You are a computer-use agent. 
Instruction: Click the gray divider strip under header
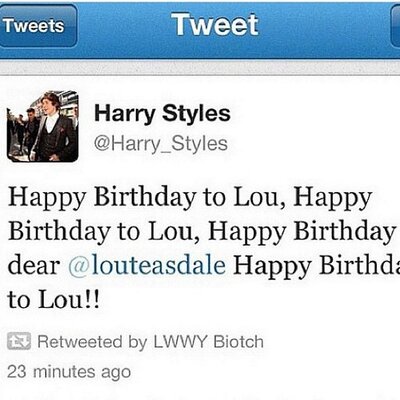[200, 68]
